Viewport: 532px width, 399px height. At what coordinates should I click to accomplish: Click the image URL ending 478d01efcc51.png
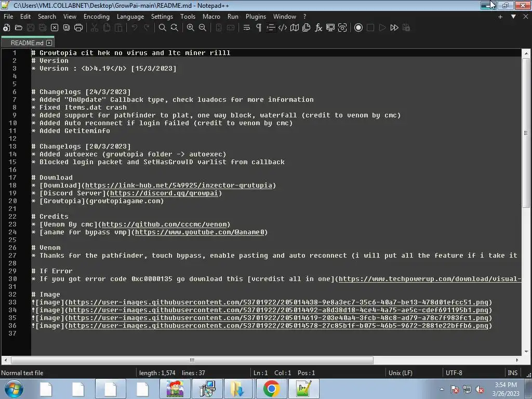click(x=278, y=302)
